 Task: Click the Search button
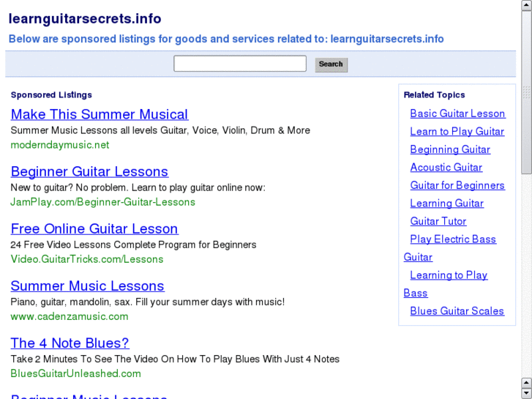[x=331, y=64]
